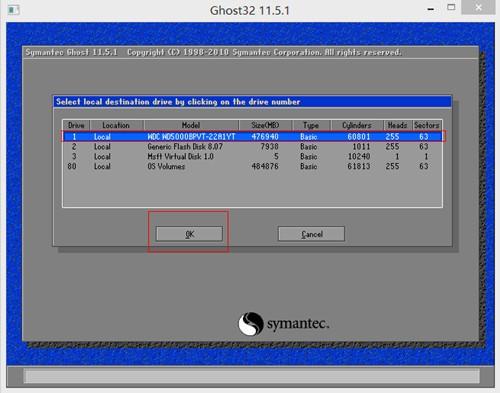Click the Size(MB) column header
500x393 pixels.
click(x=265, y=125)
